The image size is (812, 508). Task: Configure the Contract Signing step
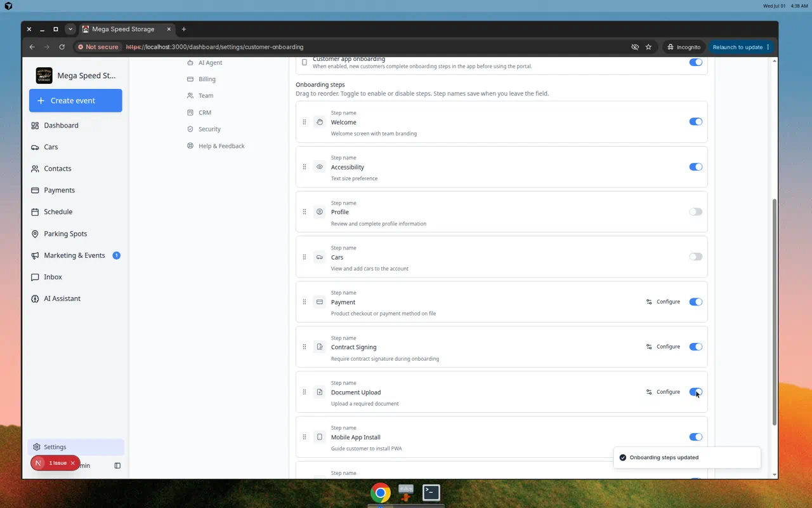[664, 347]
